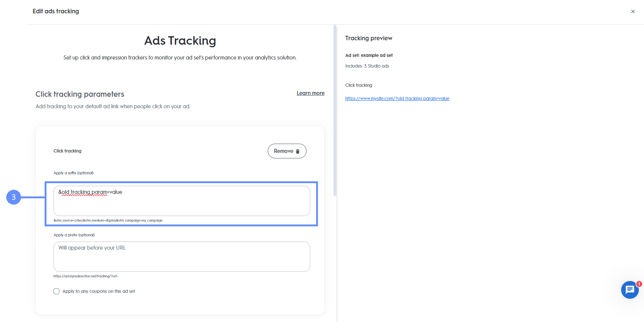Click the trash icon inside the Remove button
The height and width of the screenshot is (322, 644).
(298, 151)
